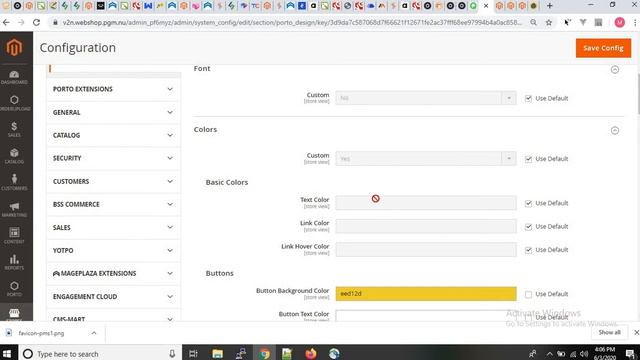Click the Text Color input field
Viewport: 640px width, 360px height.
point(426,203)
